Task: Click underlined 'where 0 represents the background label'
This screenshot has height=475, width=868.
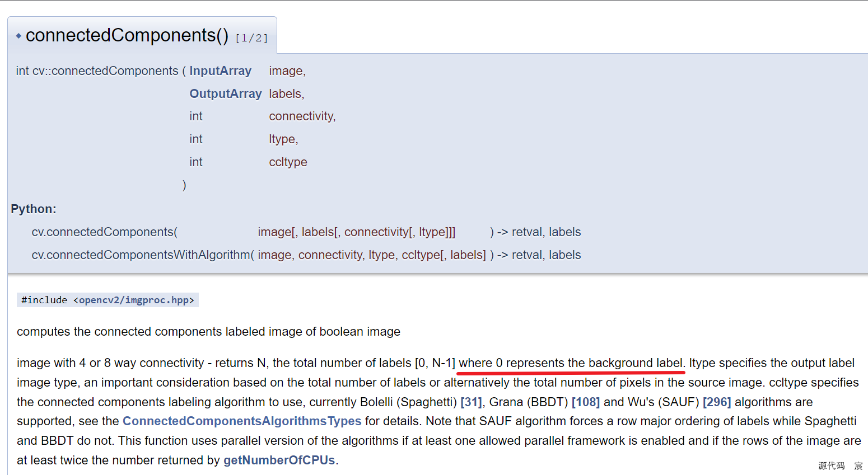Action: [571, 363]
